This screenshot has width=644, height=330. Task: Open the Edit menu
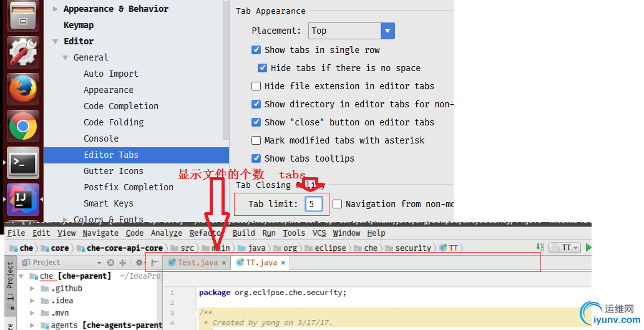click(x=41, y=233)
